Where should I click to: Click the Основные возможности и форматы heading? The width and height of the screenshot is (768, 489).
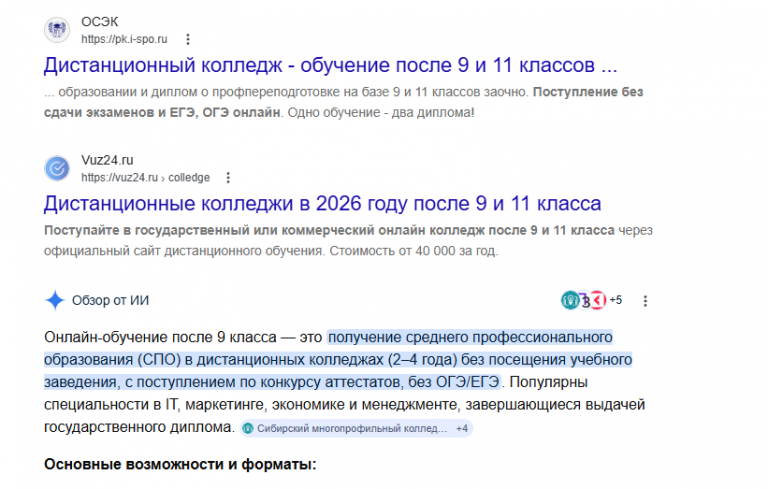click(180, 464)
